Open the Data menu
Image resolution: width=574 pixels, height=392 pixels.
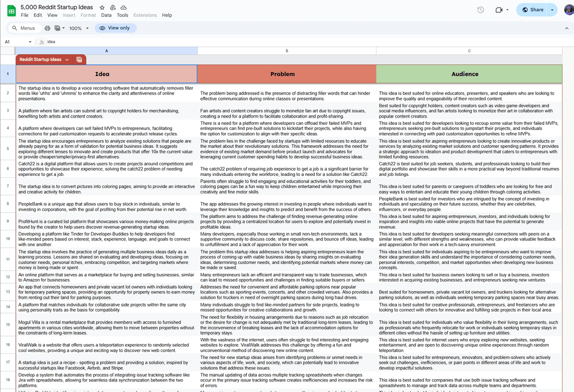pos(106,15)
